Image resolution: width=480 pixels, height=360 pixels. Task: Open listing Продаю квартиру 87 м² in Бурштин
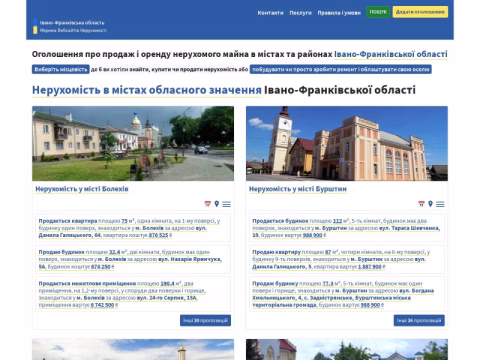347,259
